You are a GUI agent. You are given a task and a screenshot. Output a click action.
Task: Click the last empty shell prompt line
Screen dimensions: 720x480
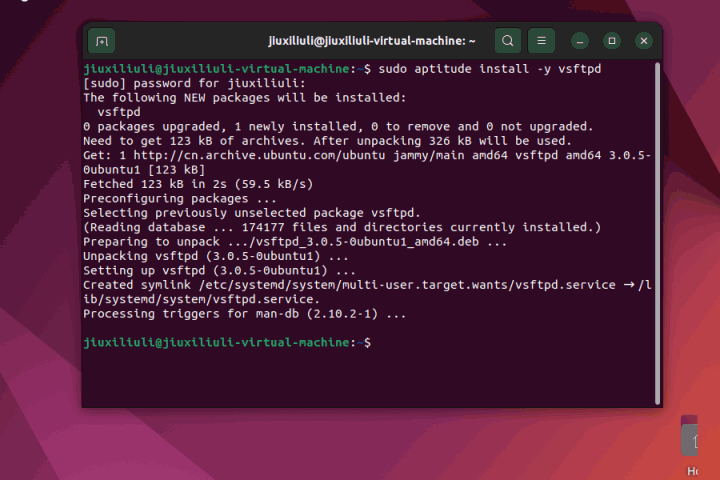227,342
